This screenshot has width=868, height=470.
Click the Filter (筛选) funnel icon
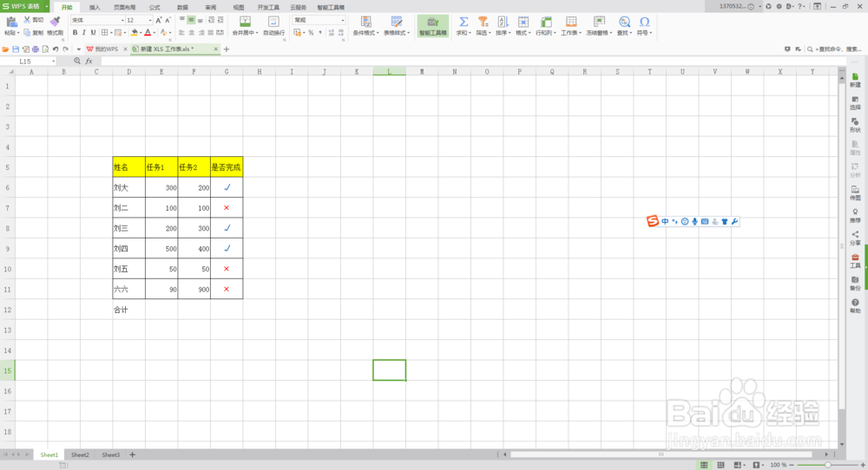pos(483,22)
